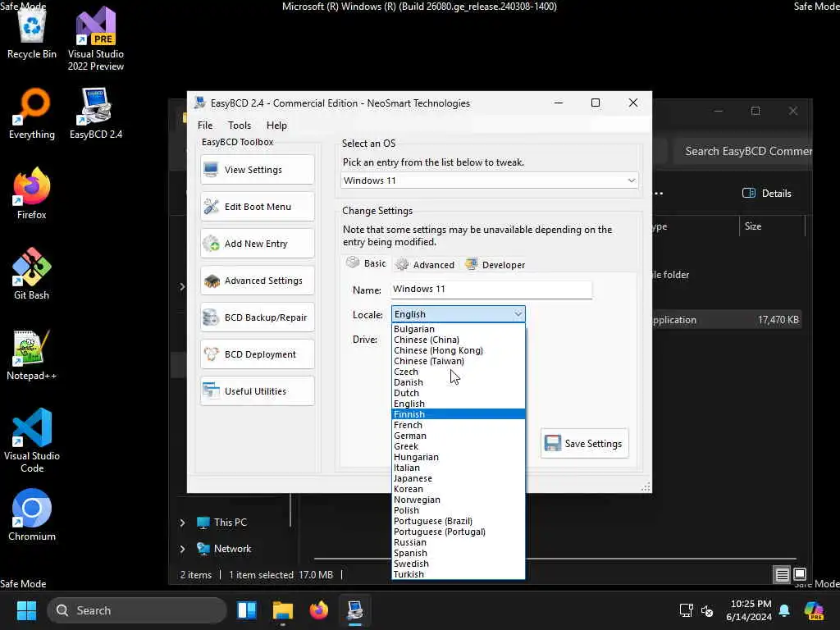Switch to the Advanced tab
Screen dimensions: 840x630
click(x=426, y=265)
